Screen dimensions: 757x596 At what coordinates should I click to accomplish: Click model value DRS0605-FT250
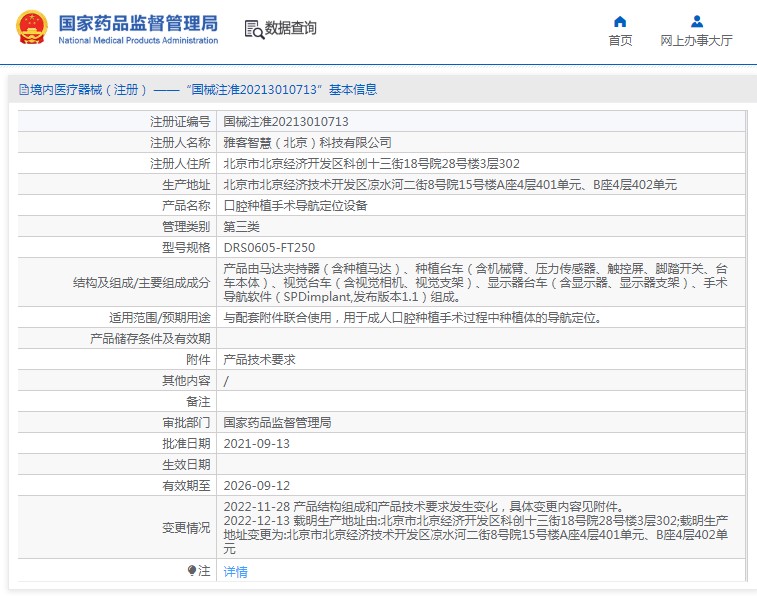tap(269, 248)
